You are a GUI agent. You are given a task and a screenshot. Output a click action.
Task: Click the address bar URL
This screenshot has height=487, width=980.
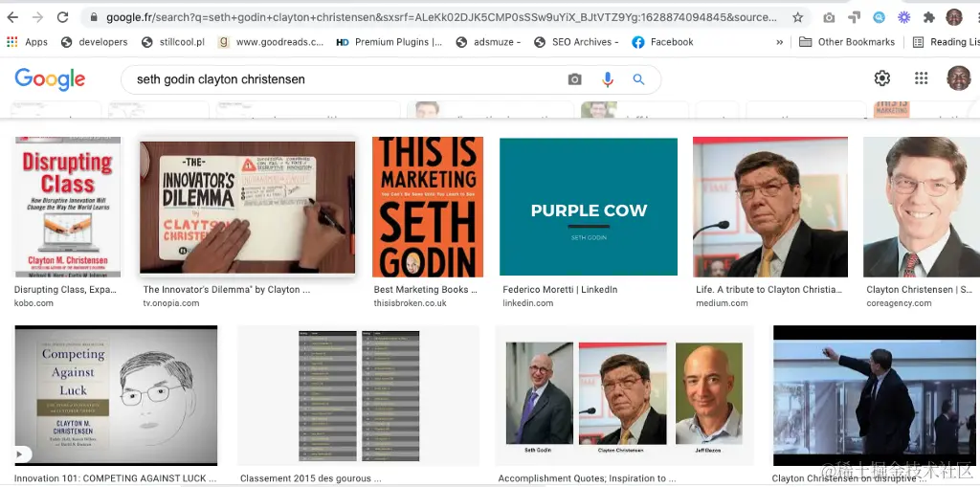click(x=441, y=17)
